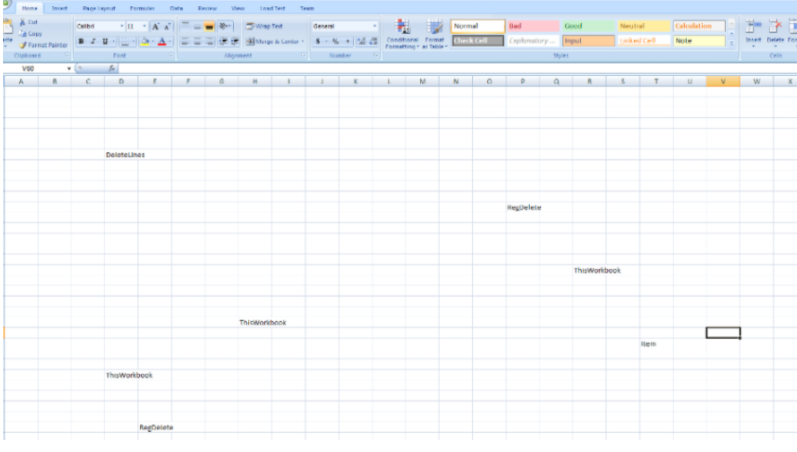
Task: Toggle Wrap Text for the cell
Action: (265, 25)
